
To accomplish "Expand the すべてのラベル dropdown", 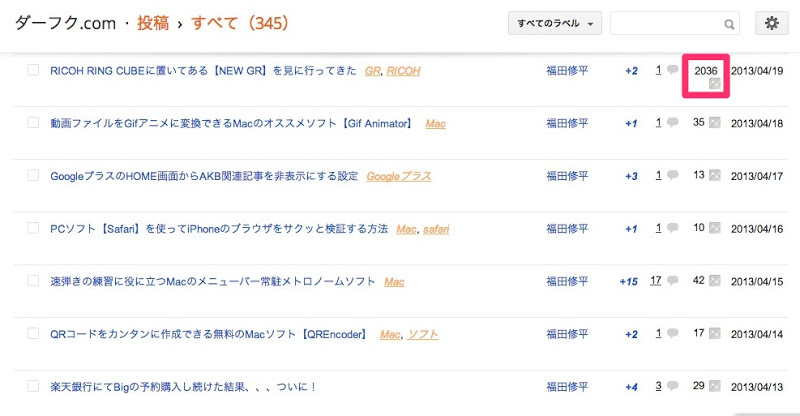I will (x=555, y=23).
